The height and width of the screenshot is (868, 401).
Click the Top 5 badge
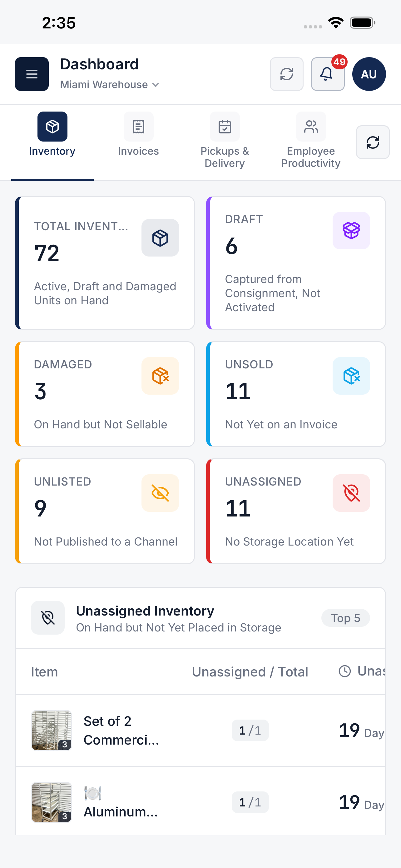[x=345, y=618]
